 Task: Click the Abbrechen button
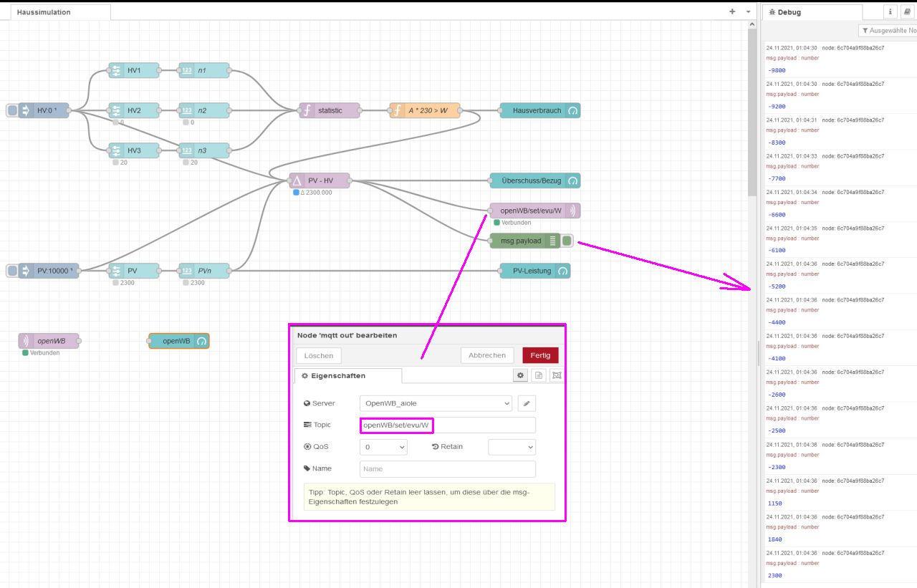(487, 355)
